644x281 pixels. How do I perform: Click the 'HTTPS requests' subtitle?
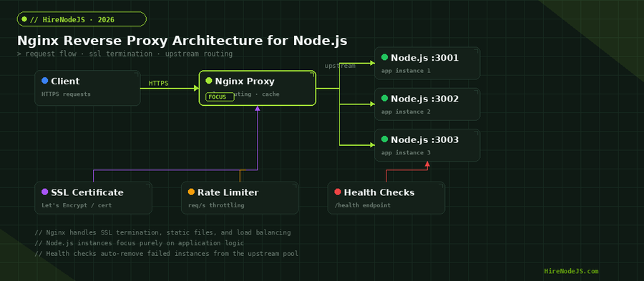point(66,94)
